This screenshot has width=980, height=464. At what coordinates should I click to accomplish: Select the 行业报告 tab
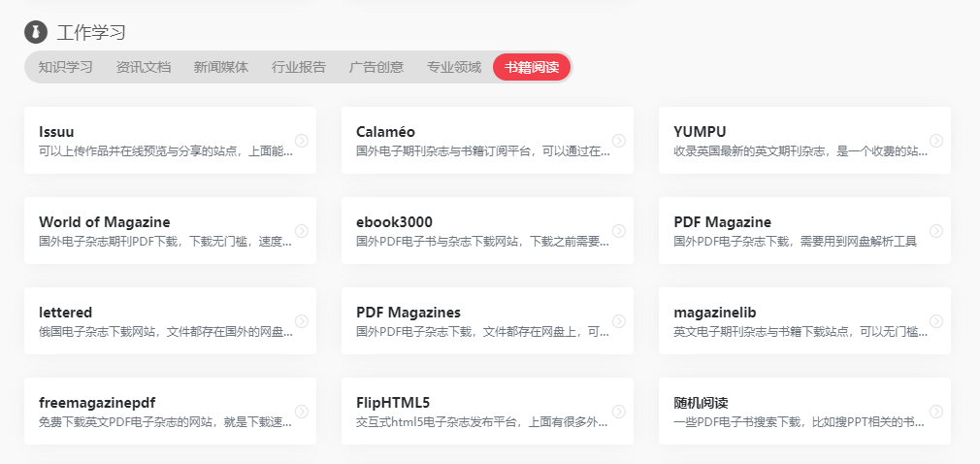coord(299,67)
